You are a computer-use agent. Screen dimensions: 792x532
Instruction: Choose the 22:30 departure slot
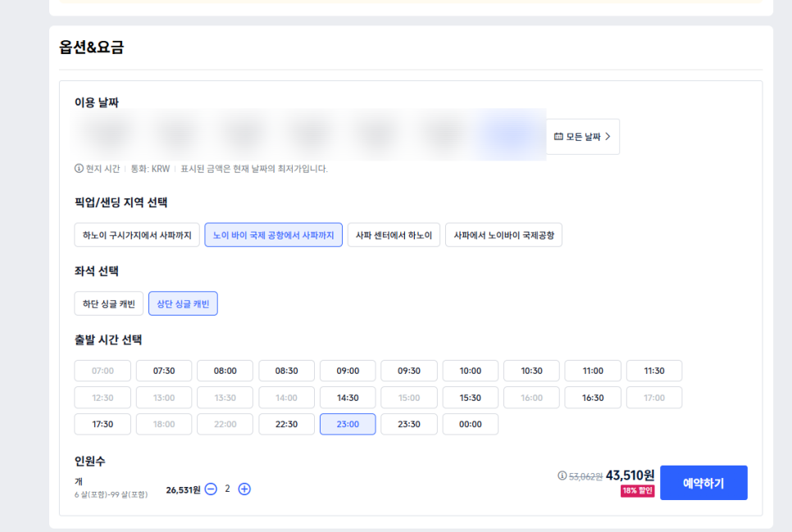[286, 425]
